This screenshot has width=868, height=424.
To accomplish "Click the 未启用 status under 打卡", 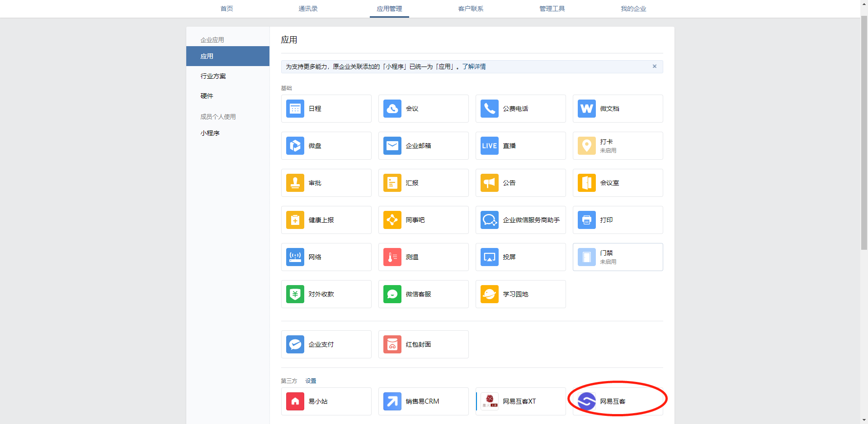I will click(x=608, y=151).
